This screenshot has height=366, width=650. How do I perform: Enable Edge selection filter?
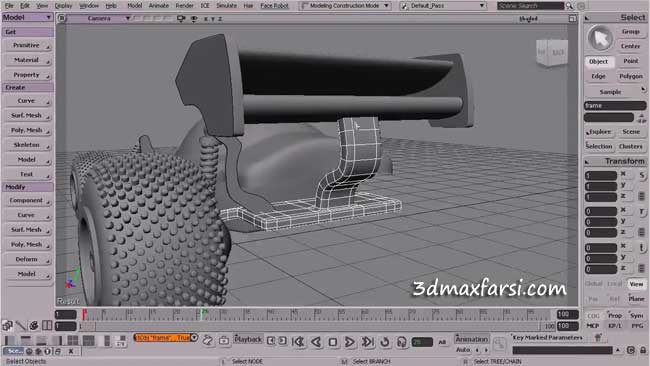click(x=599, y=76)
